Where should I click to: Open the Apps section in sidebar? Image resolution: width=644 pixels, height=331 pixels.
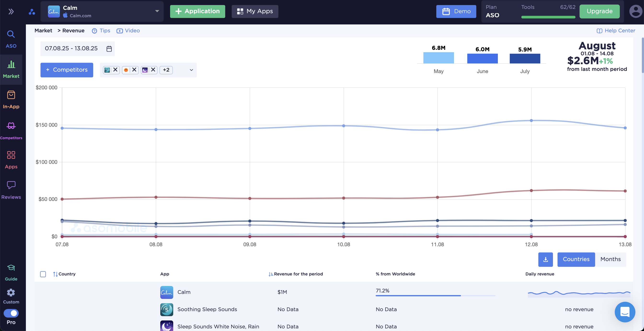[11, 160]
